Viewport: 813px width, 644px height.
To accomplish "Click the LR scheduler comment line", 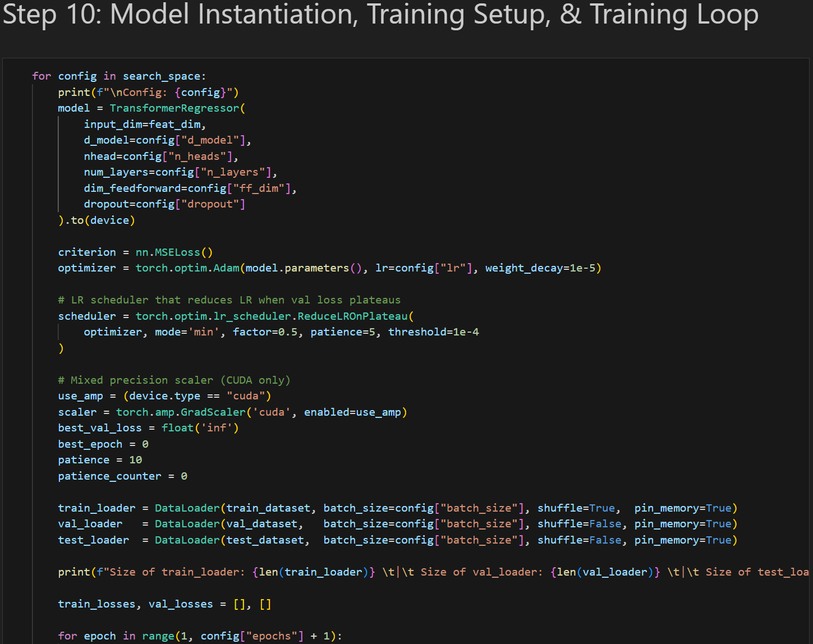I will click(229, 300).
